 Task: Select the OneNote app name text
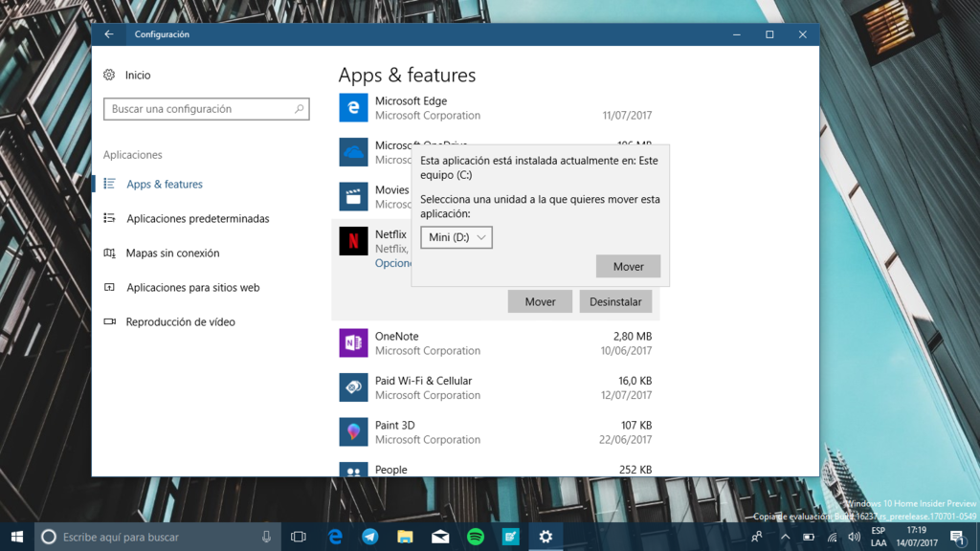pos(397,336)
